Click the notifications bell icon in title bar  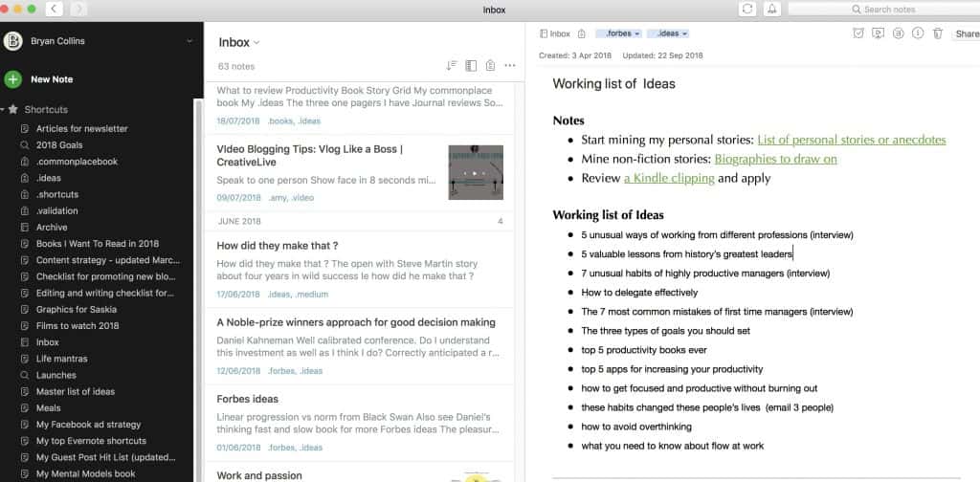(x=772, y=9)
